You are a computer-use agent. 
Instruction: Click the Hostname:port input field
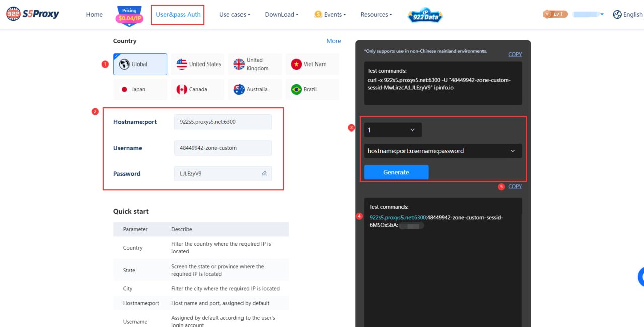(x=222, y=122)
